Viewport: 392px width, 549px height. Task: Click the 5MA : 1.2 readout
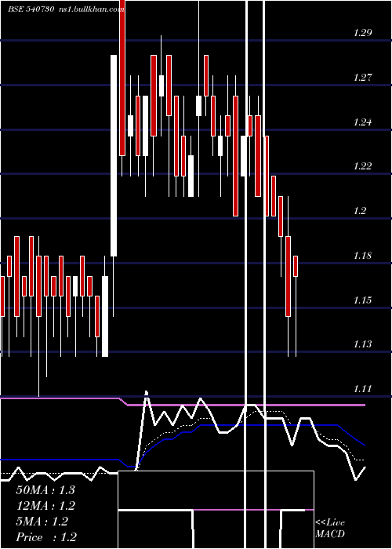42,522
